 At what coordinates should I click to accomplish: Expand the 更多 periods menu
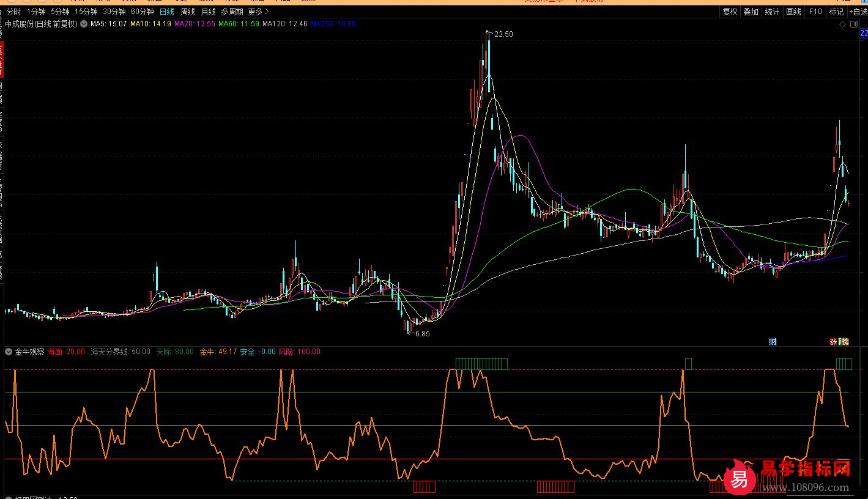[x=259, y=12]
